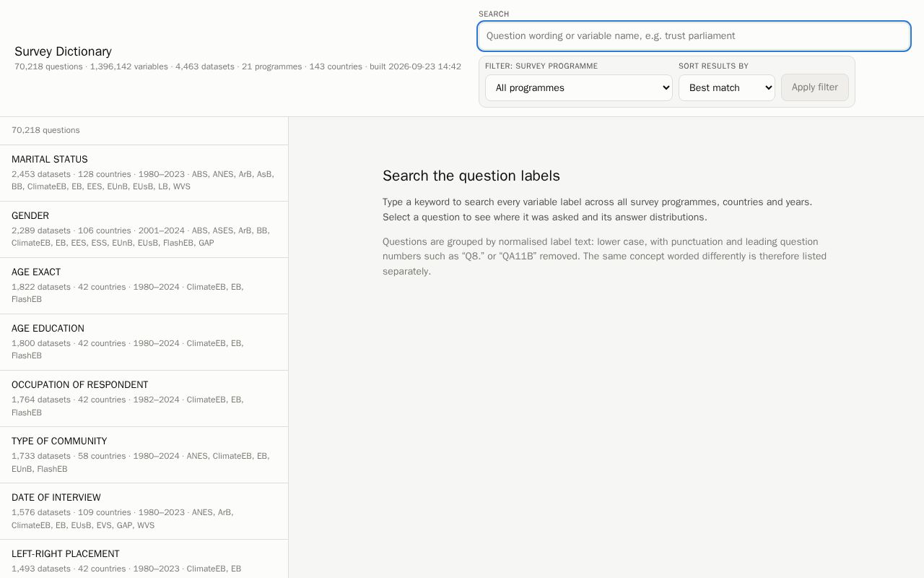Click the question search input field
This screenshot has width=924, height=578.
694,36
